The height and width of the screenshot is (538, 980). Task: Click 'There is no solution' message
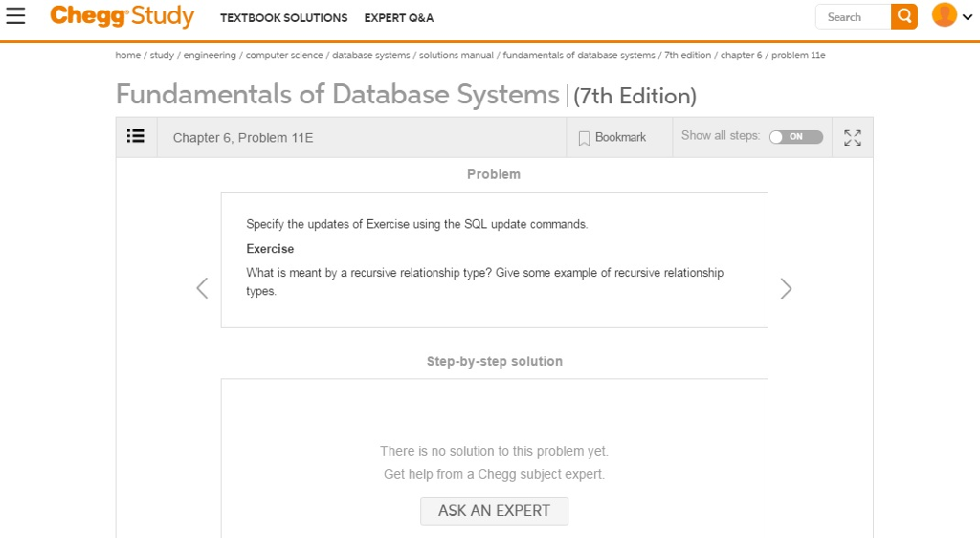[x=495, y=451]
